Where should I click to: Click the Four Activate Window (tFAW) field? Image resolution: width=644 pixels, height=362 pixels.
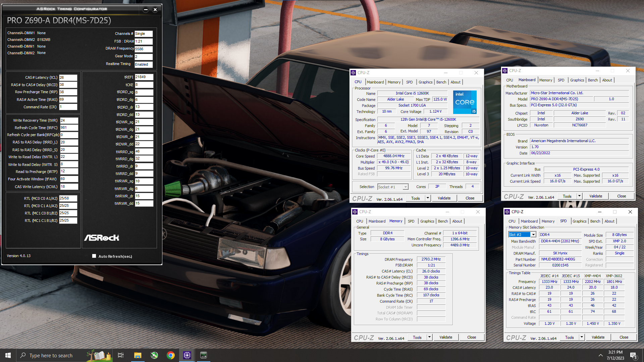point(69,179)
